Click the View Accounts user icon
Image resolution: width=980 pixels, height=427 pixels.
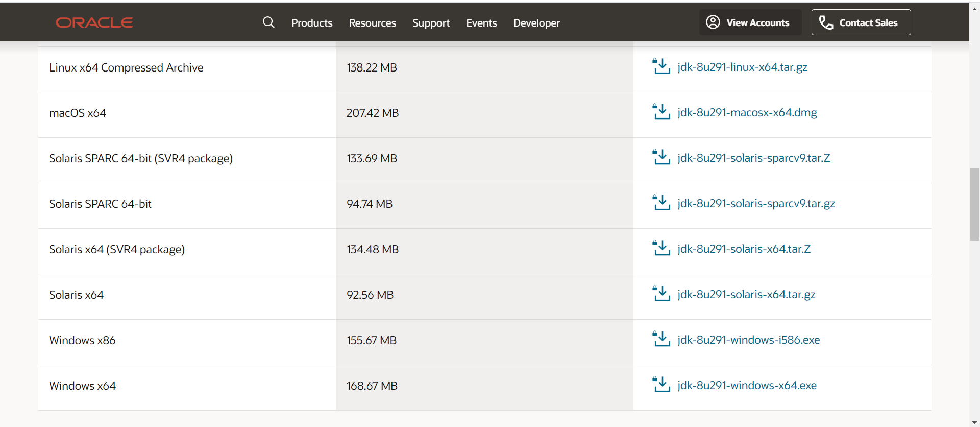click(713, 22)
